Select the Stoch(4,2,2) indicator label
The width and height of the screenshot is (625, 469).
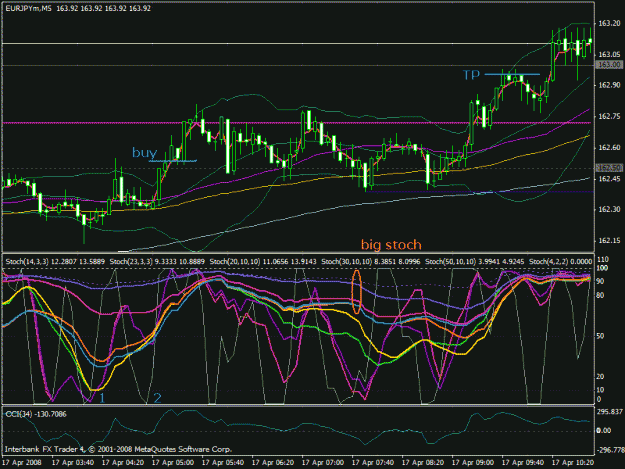(x=560, y=261)
